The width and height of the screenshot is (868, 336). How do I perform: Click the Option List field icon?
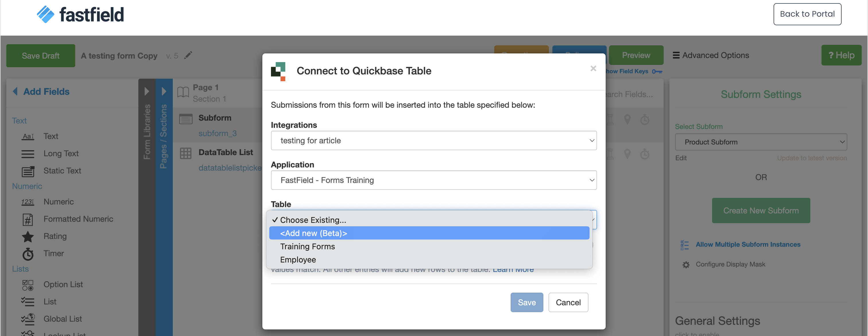click(28, 285)
